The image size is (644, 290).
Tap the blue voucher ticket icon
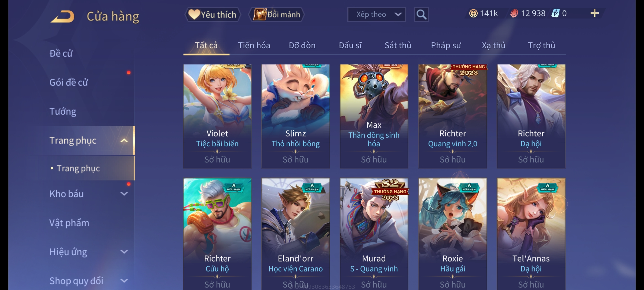(x=555, y=13)
